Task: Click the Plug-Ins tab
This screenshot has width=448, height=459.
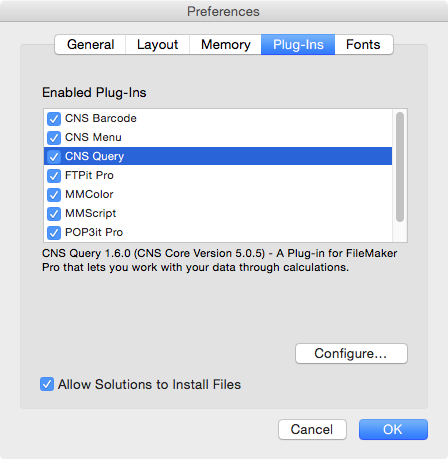Action: pyautogui.click(x=298, y=44)
